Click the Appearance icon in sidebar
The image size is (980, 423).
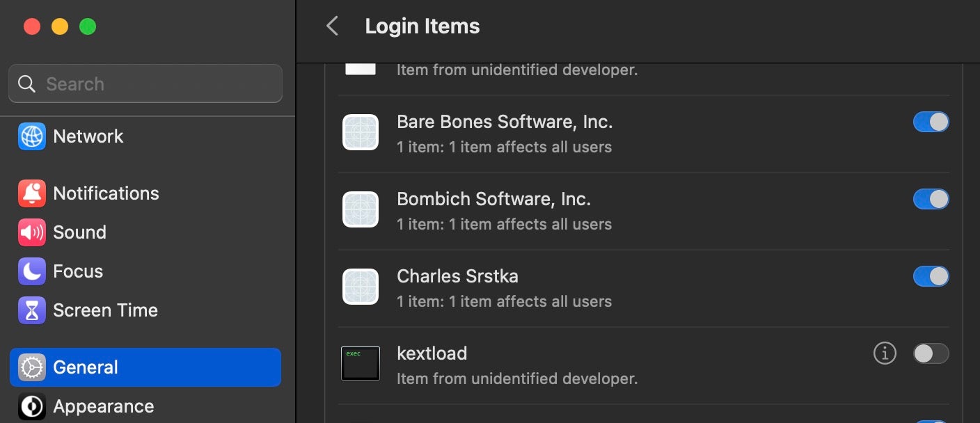pyautogui.click(x=32, y=406)
